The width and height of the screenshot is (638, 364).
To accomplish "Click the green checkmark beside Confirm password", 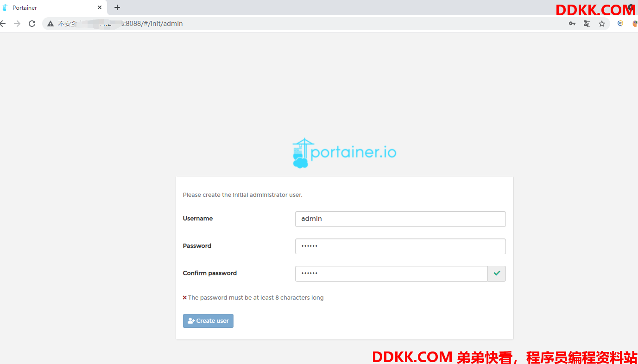I will (x=497, y=274).
